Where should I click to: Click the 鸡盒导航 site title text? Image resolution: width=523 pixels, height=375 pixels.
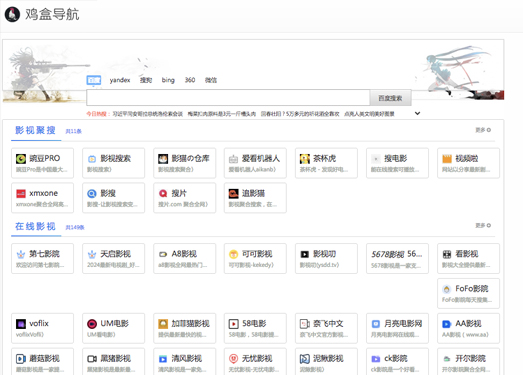[x=52, y=14]
